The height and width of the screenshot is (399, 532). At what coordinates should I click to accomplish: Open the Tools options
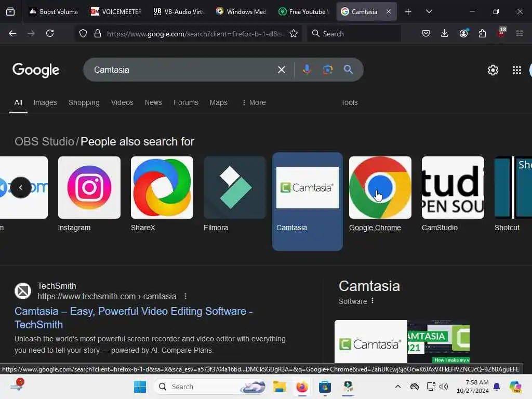[349, 102]
